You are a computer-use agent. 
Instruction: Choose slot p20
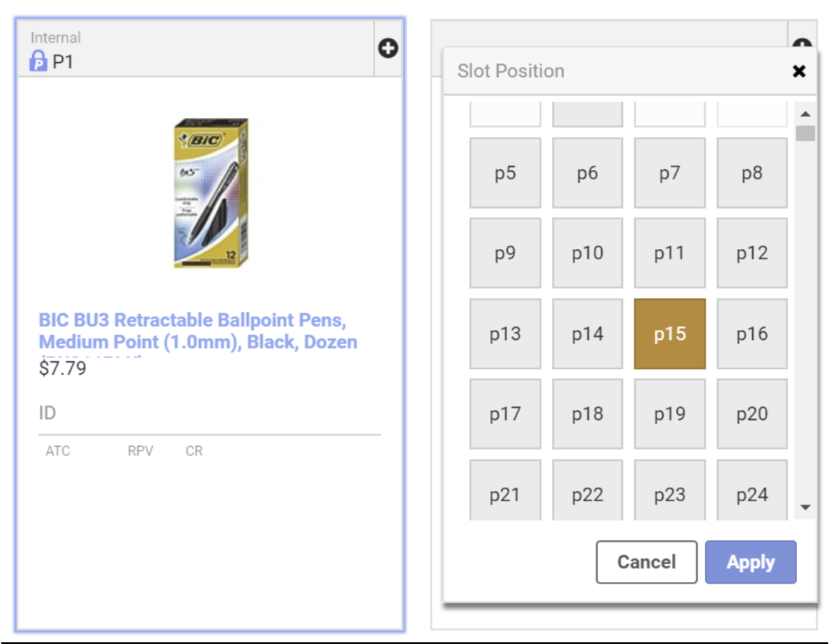click(x=751, y=414)
